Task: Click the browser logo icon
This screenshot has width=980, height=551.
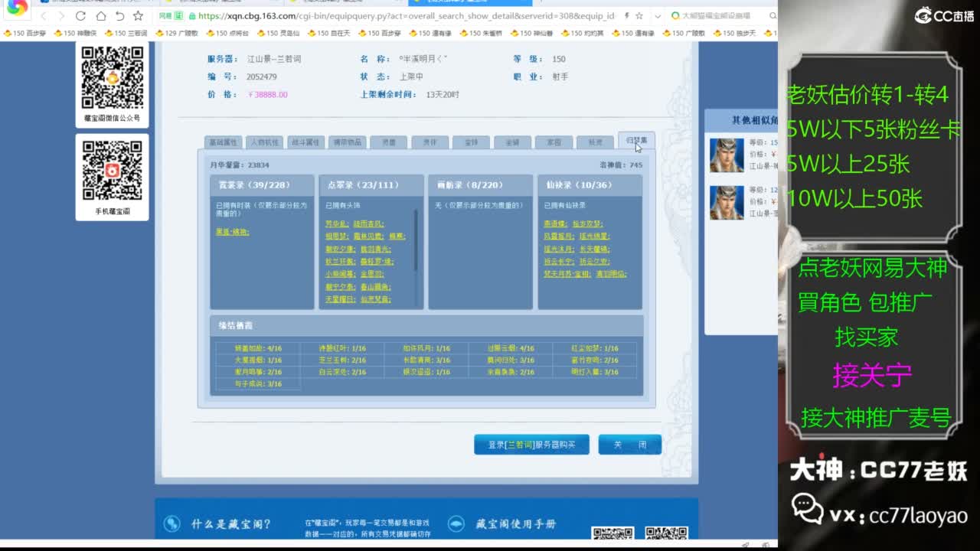Action: (x=17, y=7)
